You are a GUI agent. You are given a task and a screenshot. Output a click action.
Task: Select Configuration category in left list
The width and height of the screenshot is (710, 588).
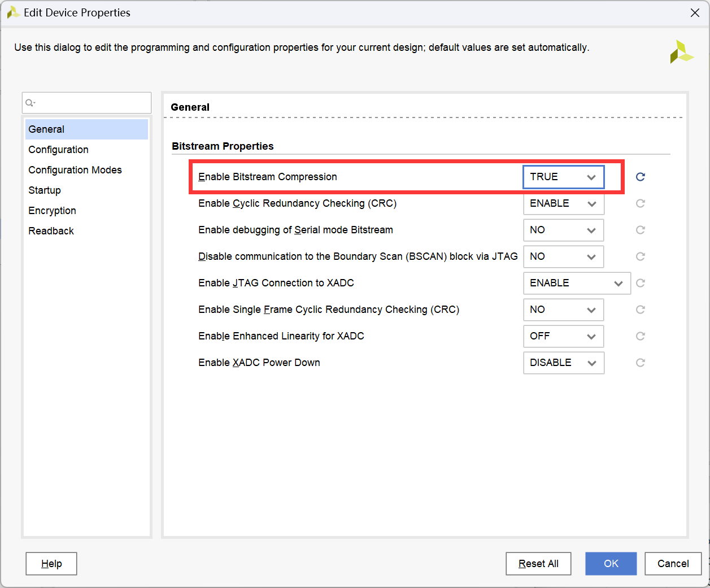59,150
